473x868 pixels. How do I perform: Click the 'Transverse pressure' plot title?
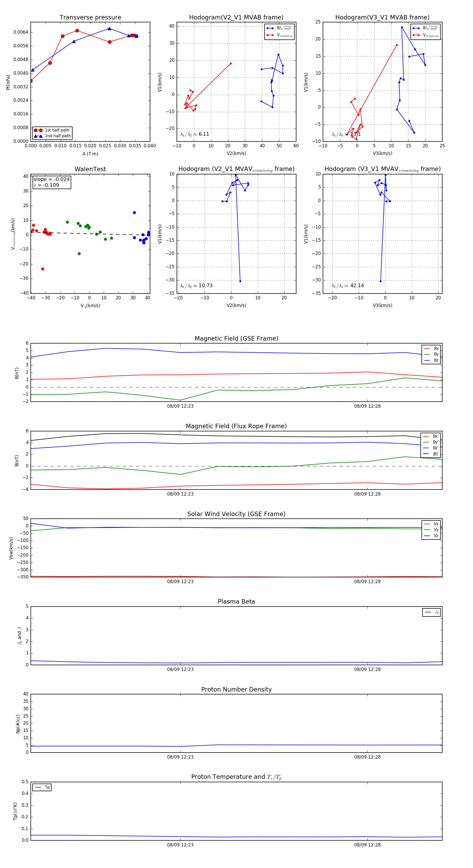point(90,18)
